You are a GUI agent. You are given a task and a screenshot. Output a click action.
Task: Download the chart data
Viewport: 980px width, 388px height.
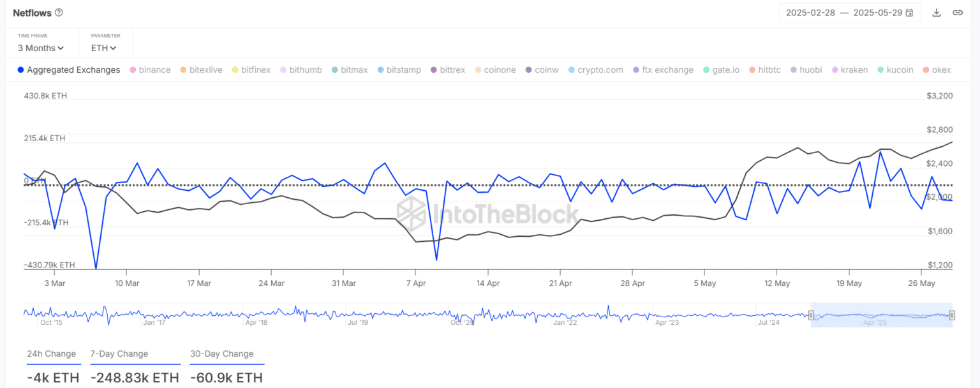pyautogui.click(x=937, y=13)
